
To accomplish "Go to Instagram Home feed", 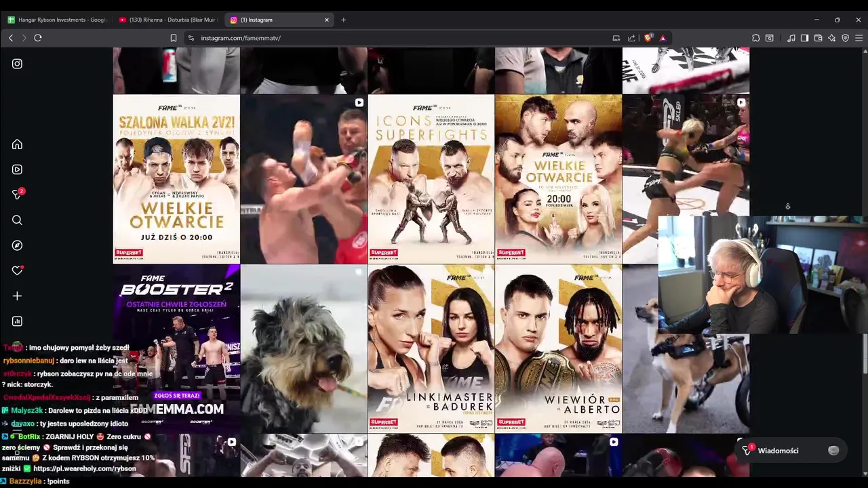I will (x=17, y=144).
